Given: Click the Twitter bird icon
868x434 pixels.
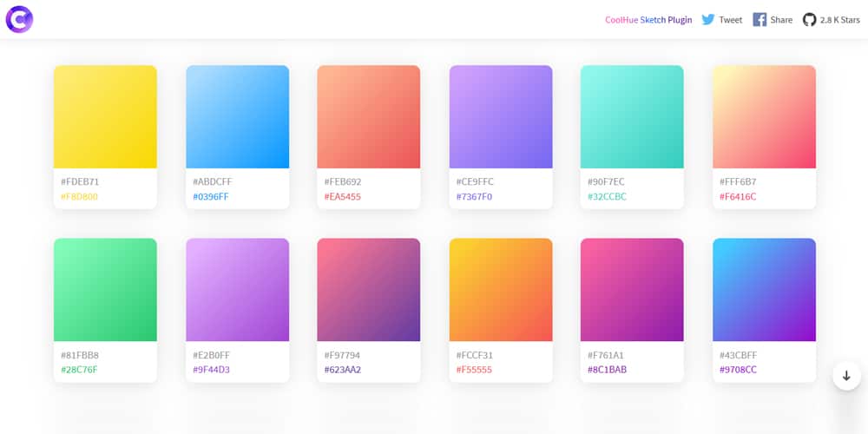Looking at the screenshot, I should point(708,19).
